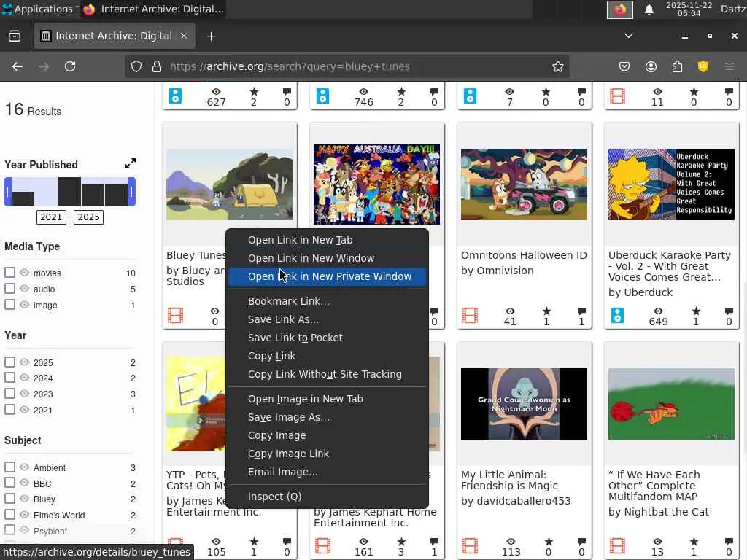Click the movie icon on My Little Animal card
The width and height of the screenshot is (747, 560).
[470, 545]
